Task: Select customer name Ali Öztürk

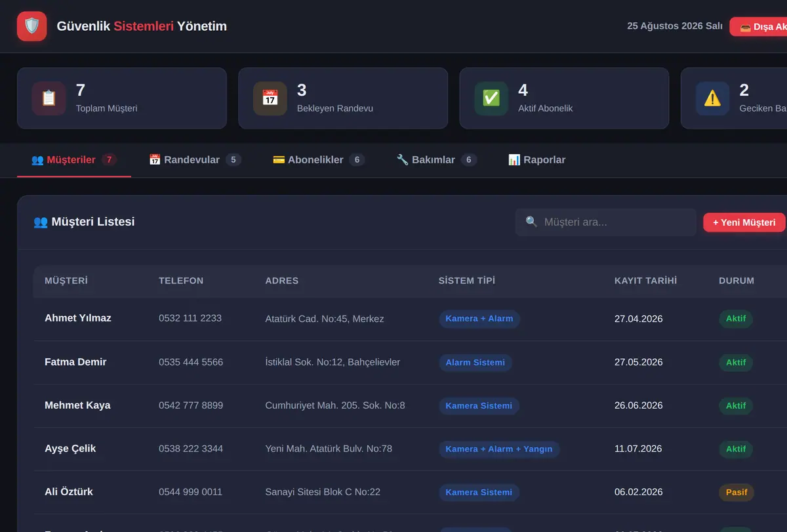Action: 69,492
